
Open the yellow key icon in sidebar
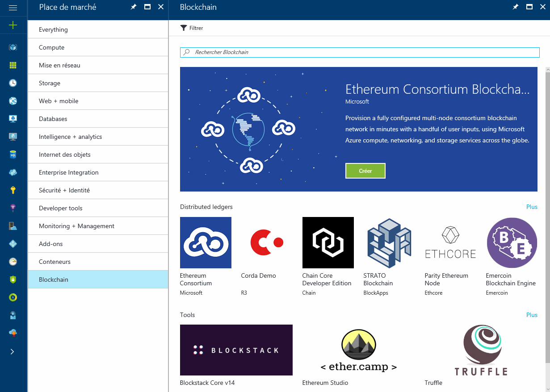tap(13, 190)
